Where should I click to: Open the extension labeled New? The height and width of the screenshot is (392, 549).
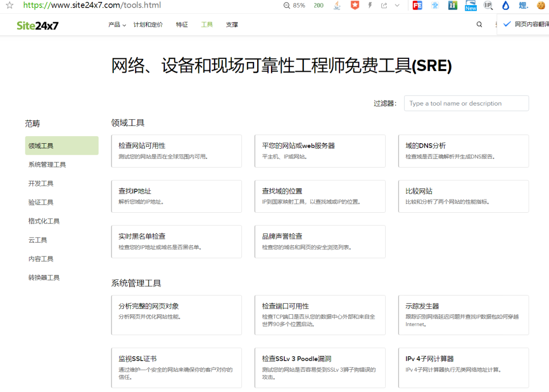click(x=471, y=5)
